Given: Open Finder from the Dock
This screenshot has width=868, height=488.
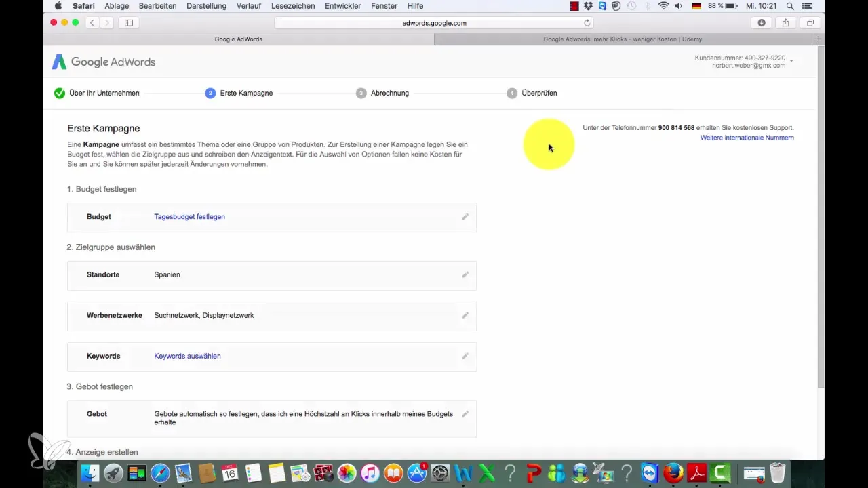Looking at the screenshot, I should [x=90, y=472].
